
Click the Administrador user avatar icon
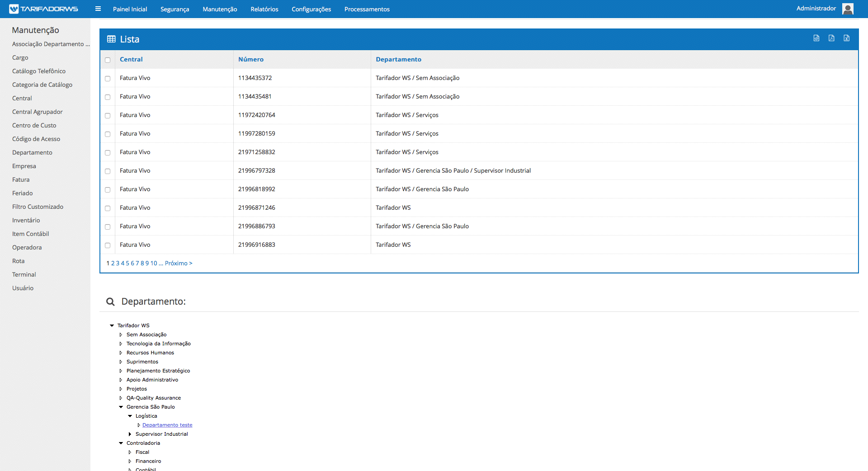coord(848,9)
